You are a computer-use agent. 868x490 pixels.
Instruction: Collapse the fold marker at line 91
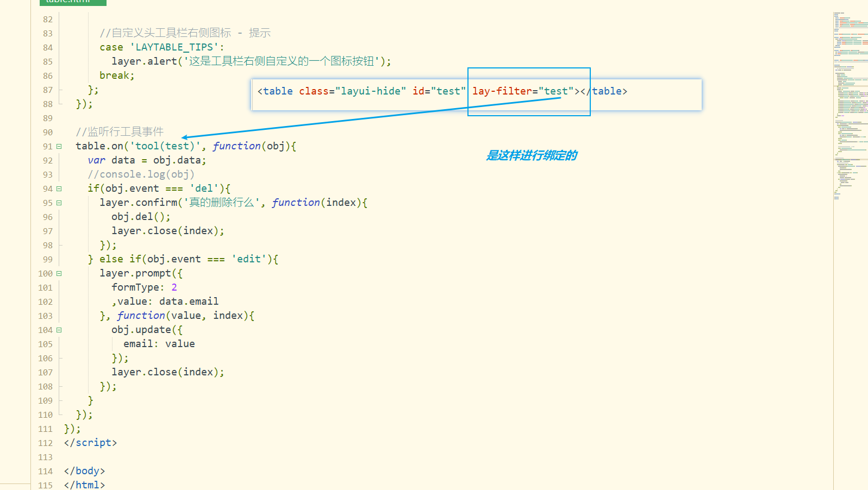[x=59, y=146]
